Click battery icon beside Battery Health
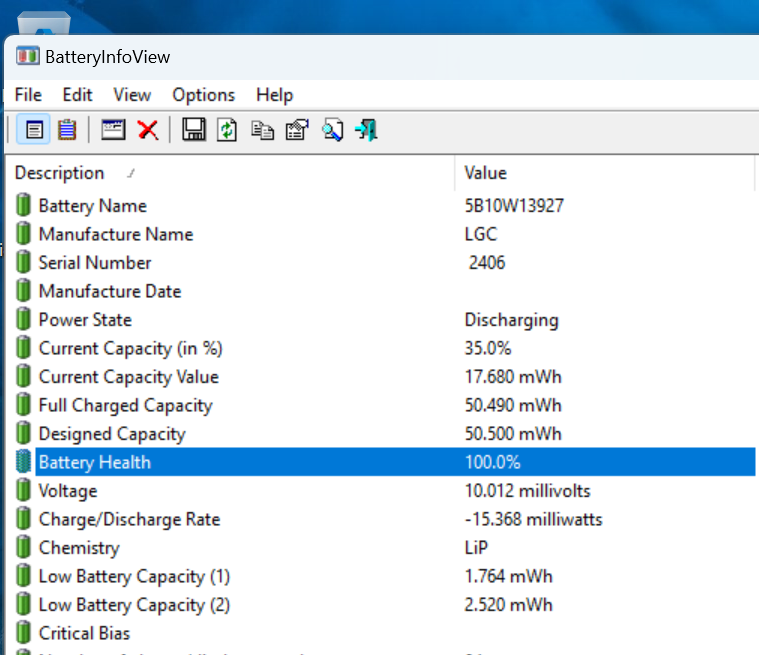Viewport: 759px width, 655px height. pos(23,461)
